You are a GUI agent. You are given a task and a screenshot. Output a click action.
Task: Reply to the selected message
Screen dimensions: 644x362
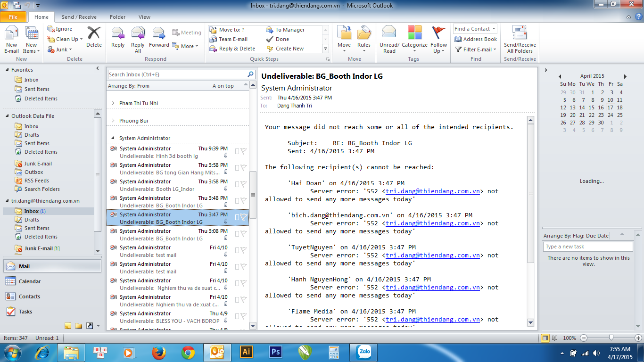(118, 38)
